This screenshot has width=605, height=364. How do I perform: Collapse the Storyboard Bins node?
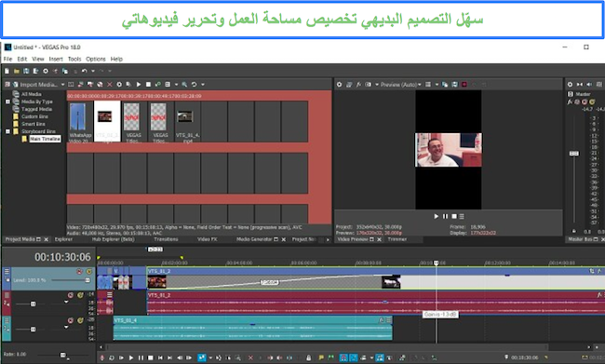[x=7, y=131]
